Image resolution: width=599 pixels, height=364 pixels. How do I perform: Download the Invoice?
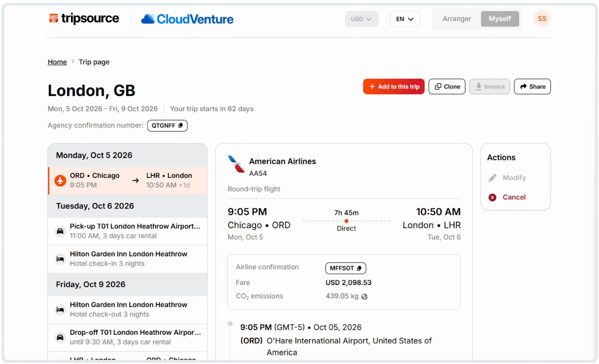(489, 87)
